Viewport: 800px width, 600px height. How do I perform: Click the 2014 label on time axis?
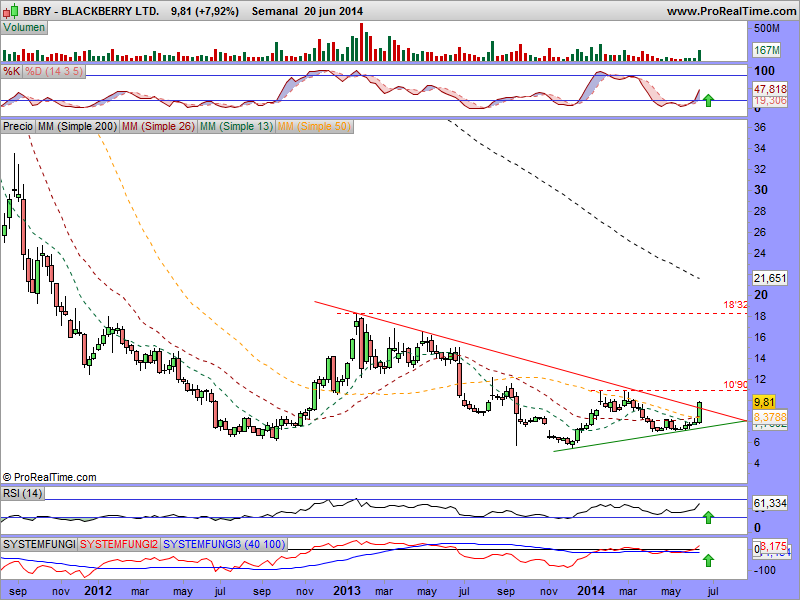[591, 591]
